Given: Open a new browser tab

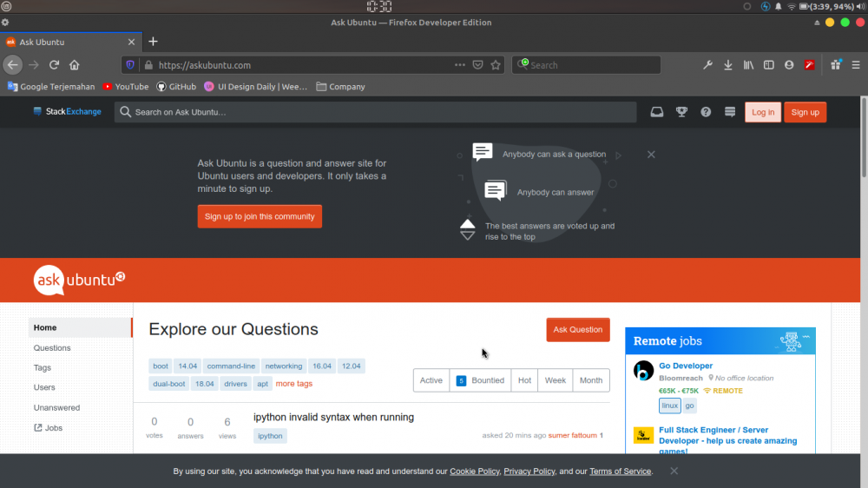Looking at the screenshot, I should coord(154,42).
